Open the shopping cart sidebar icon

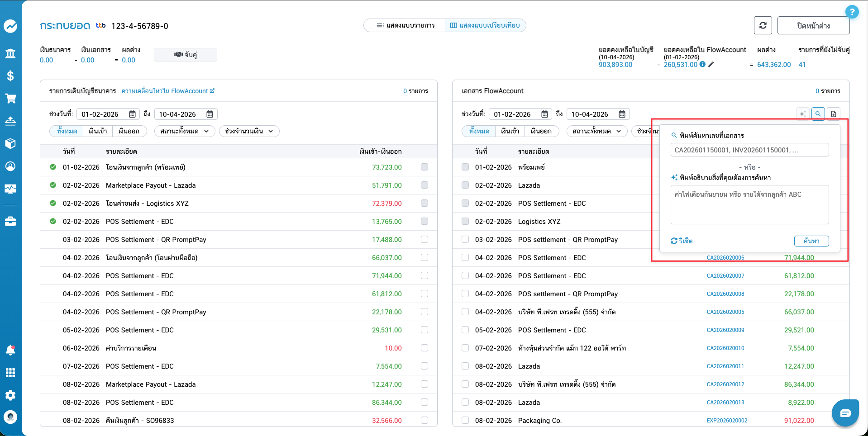coord(10,98)
